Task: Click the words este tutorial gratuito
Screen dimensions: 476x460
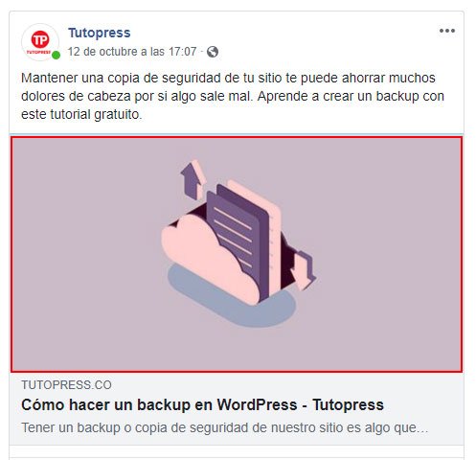Action: pos(81,114)
